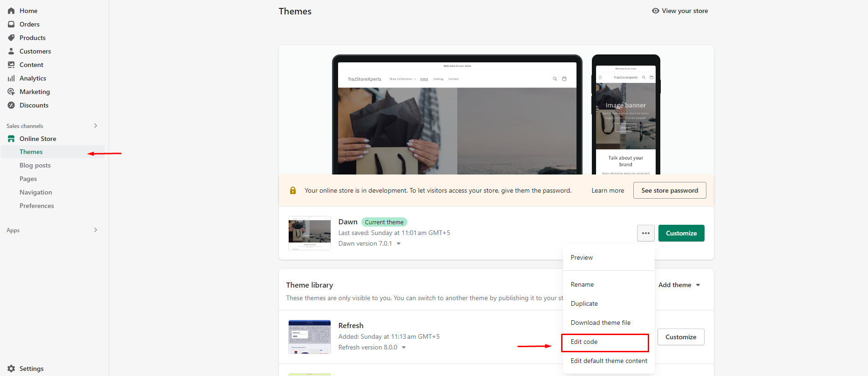Open the Add theme dropdown
Image resolution: width=868 pixels, height=376 pixels.
pyautogui.click(x=679, y=285)
